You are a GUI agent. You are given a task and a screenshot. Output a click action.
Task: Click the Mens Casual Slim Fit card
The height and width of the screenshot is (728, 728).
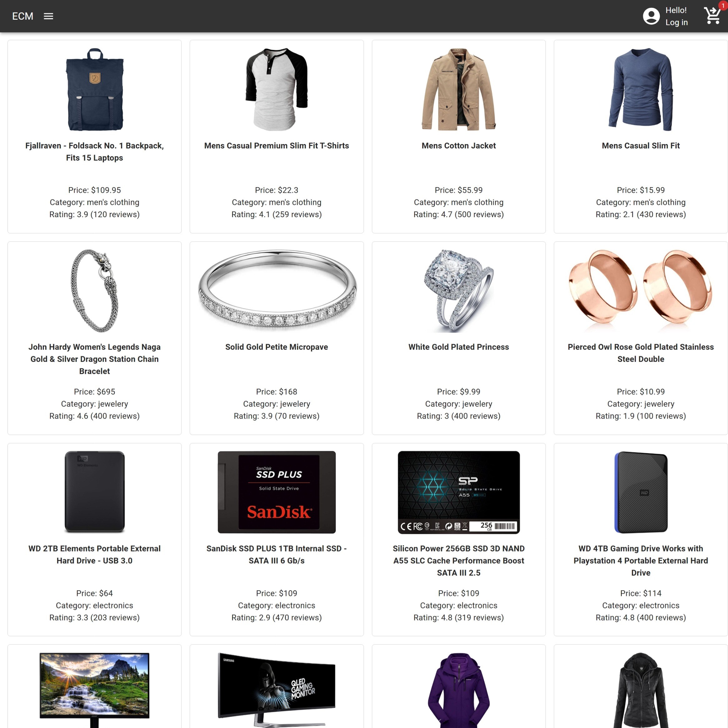pos(641,137)
